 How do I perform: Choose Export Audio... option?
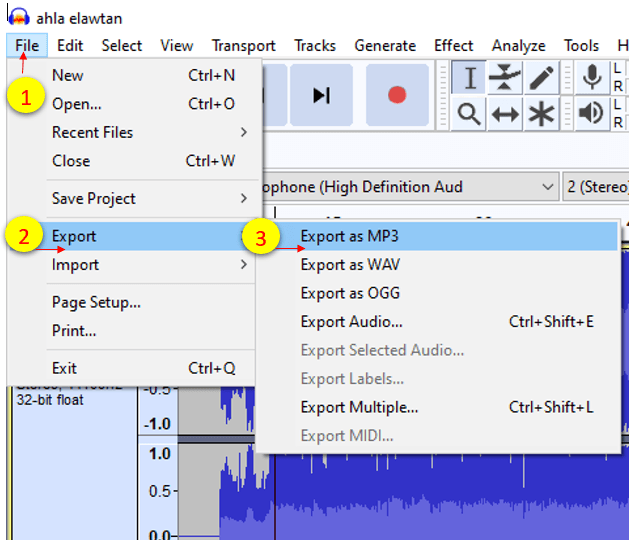point(438,321)
